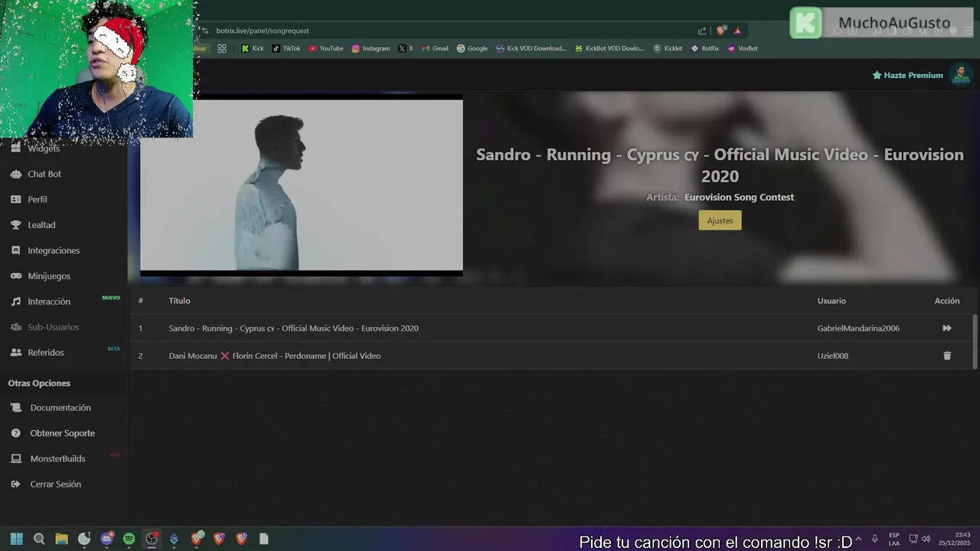The image size is (980, 551).
Task: Open the Google bookmark
Action: 472,48
